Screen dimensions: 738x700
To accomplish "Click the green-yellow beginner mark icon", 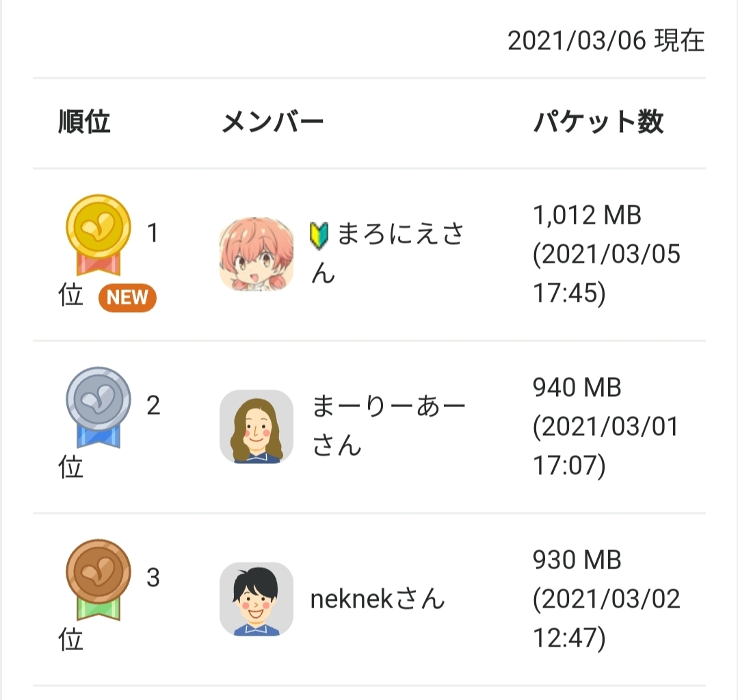I will point(319,235).
